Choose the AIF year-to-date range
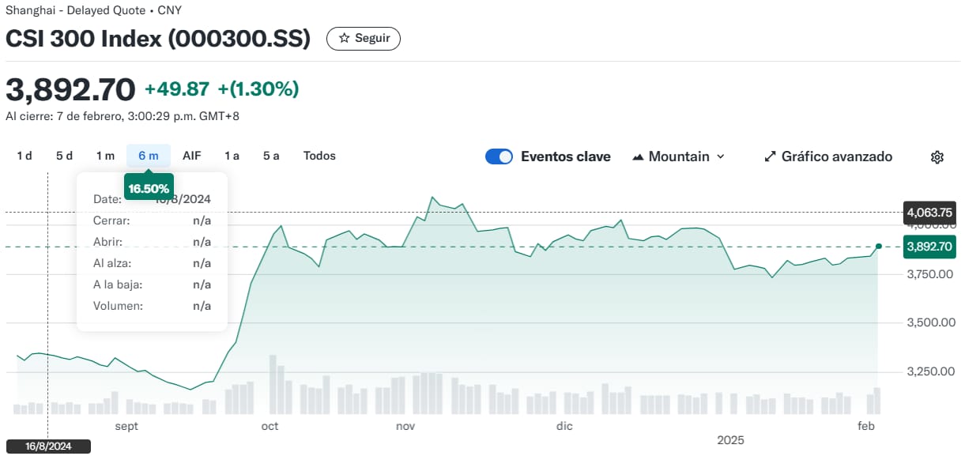The width and height of the screenshot is (980, 456). coord(192,156)
